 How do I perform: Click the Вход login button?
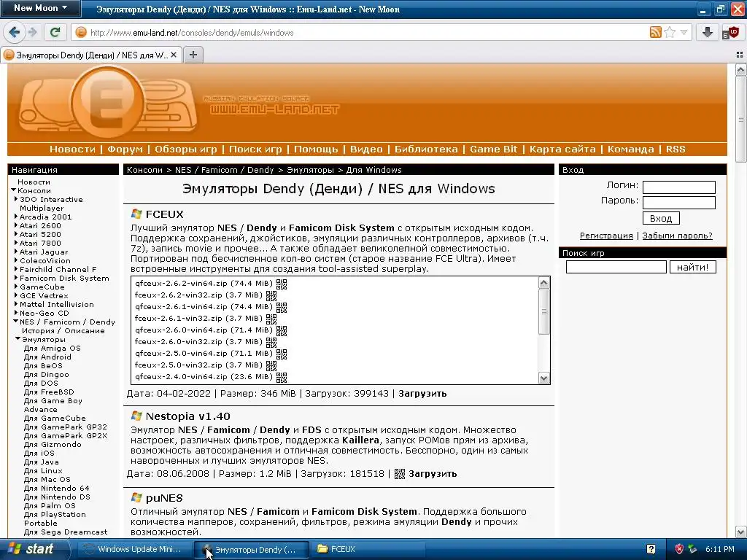click(661, 218)
